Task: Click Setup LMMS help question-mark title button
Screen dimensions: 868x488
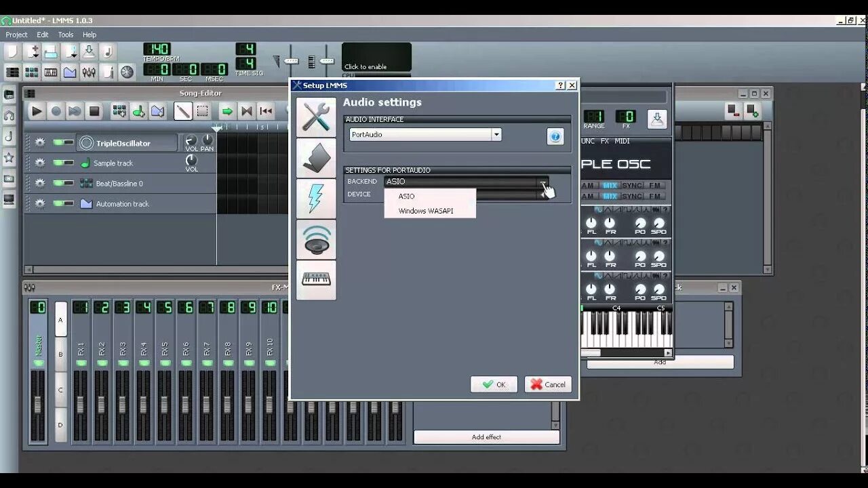Action: (x=560, y=85)
